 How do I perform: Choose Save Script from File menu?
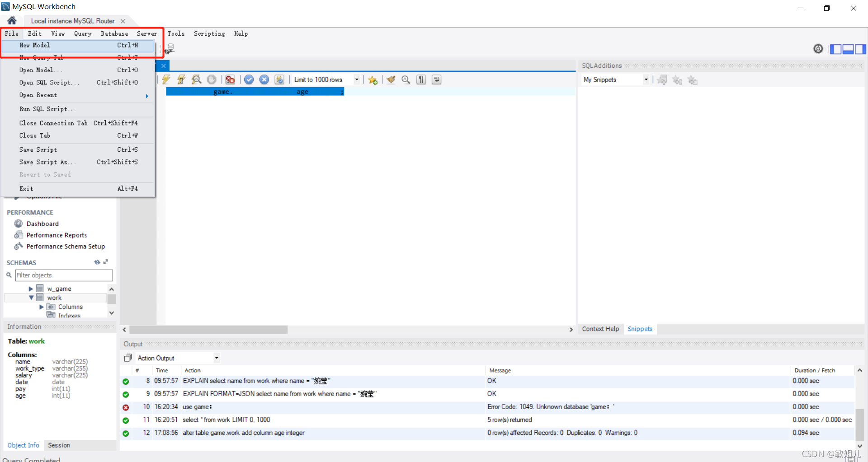78,149
